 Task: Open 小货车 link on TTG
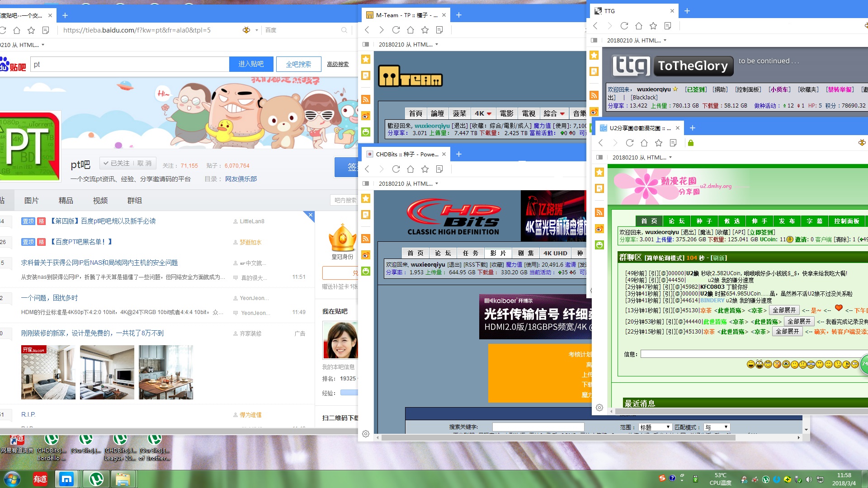[x=779, y=89]
